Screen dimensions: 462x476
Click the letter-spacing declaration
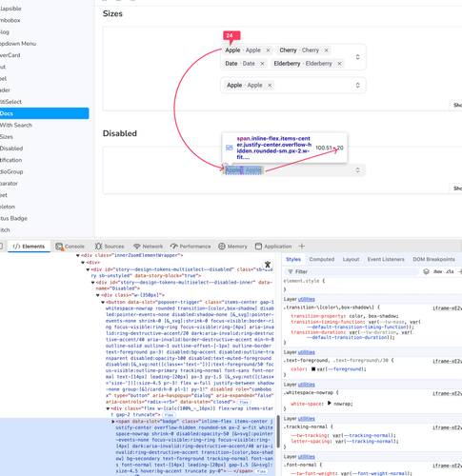(x=345, y=441)
